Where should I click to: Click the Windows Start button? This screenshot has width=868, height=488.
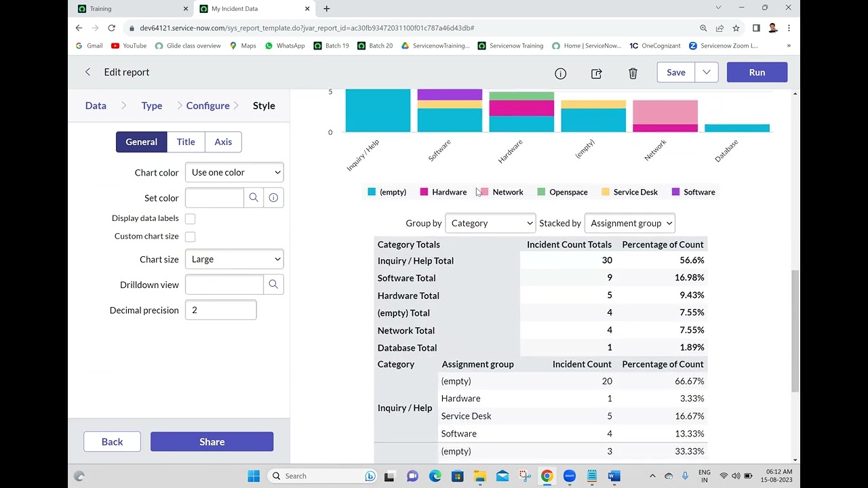(254, 476)
